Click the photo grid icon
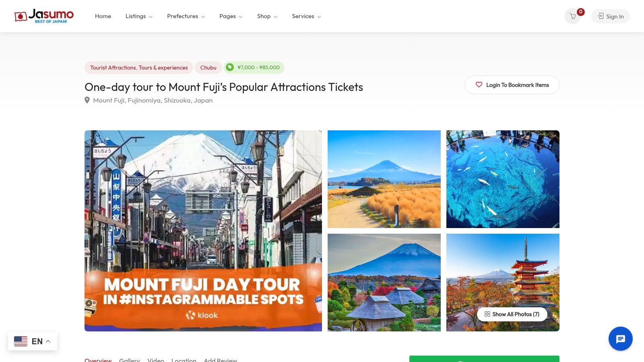Screen dimensions: 644x362 (x=487, y=314)
